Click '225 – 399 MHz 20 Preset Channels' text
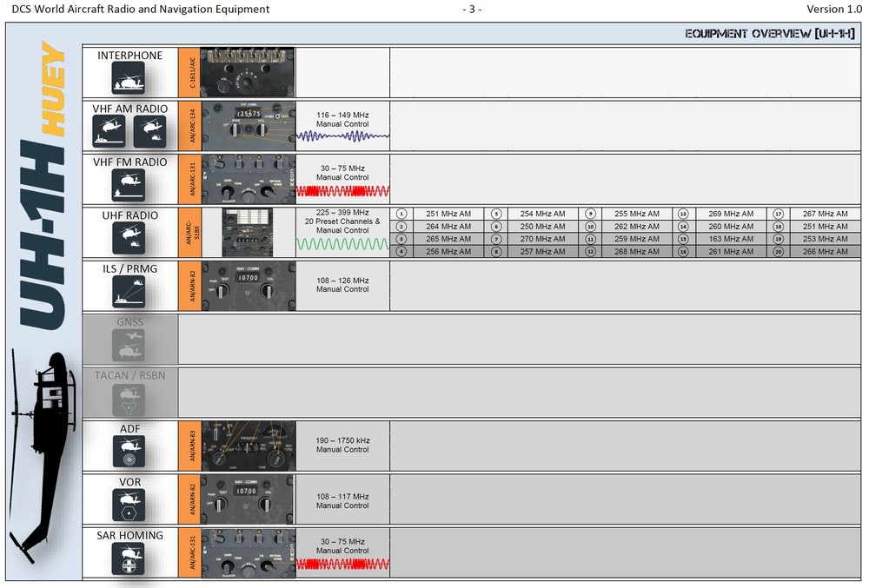Image resolution: width=869 pixels, height=588 pixels. click(342, 216)
